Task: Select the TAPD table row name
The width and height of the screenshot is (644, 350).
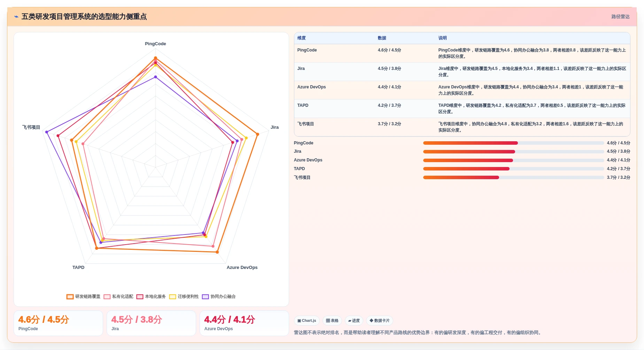Action: click(303, 105)
